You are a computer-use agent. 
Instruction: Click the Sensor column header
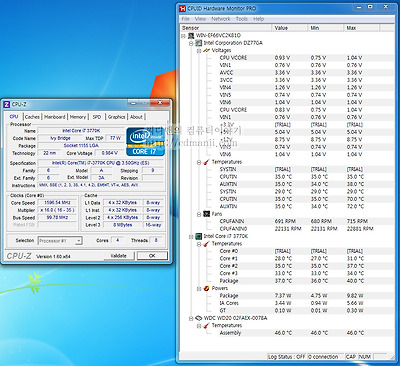(226, 28)
